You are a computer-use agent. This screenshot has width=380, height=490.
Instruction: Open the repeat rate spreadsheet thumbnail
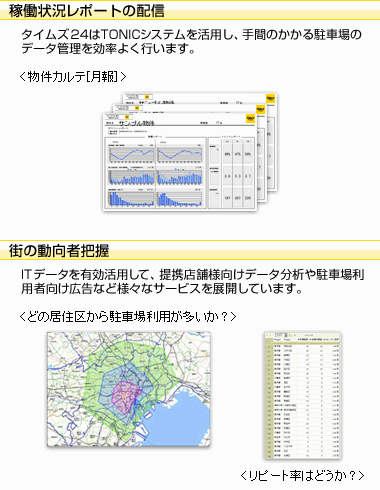302,395
